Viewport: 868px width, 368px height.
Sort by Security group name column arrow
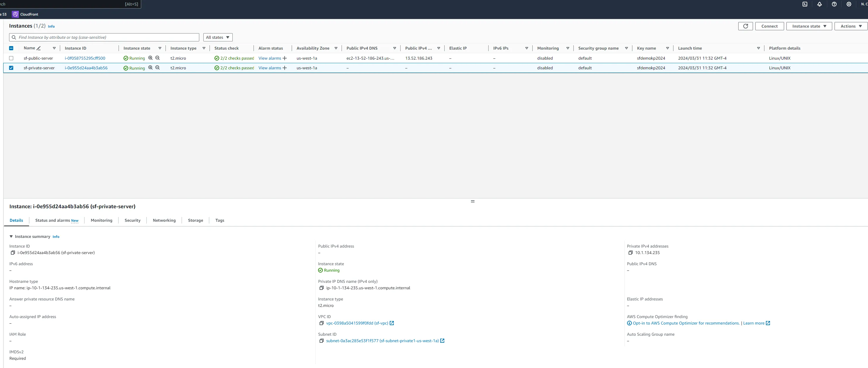click(626, 48)
